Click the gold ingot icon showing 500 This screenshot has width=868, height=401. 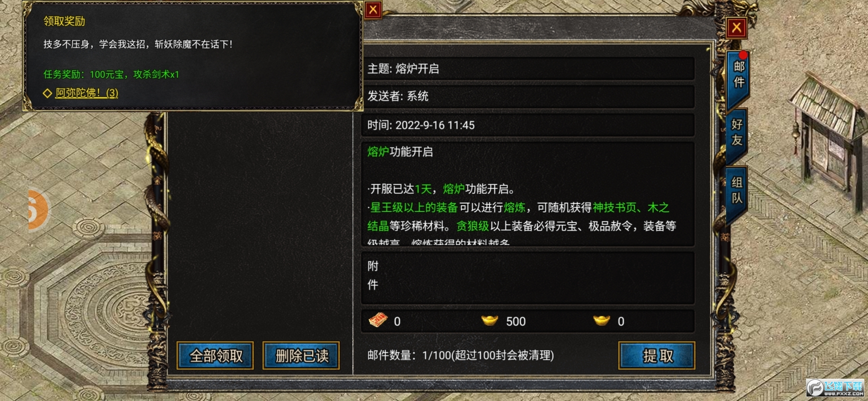[490, 320]
